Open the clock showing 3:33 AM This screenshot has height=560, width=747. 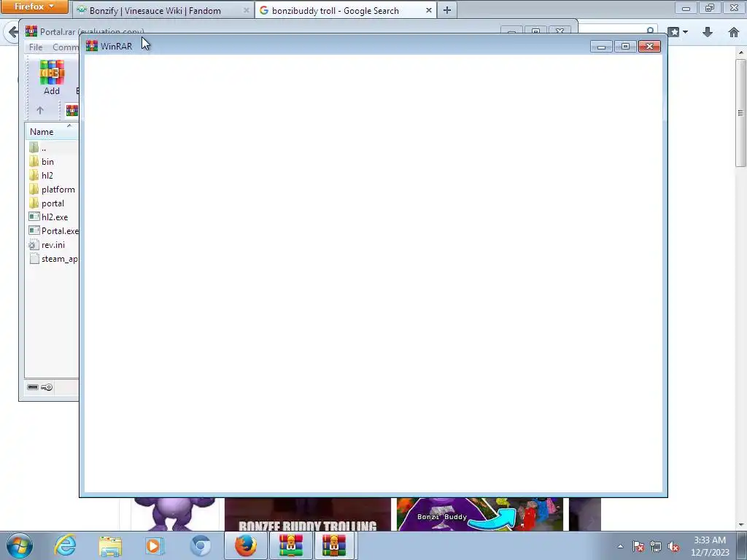pyautogui.click(x=710, y=546)
